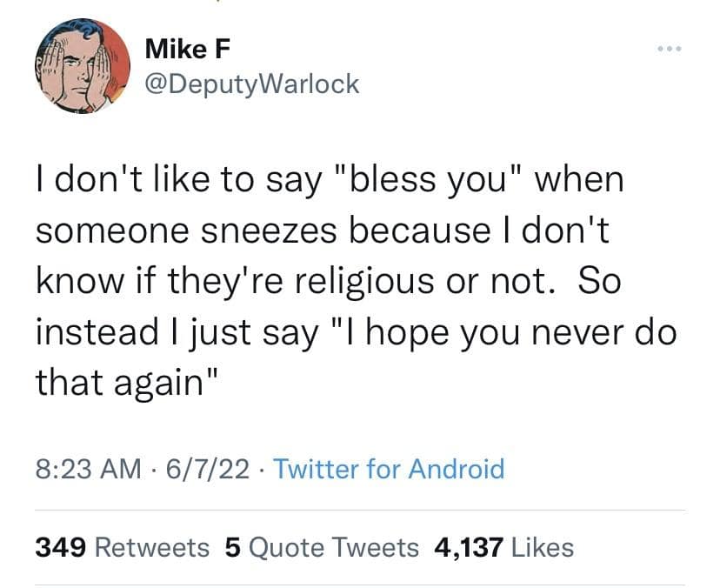
Task: Click the 349 retweet count number
Action: 60,547
